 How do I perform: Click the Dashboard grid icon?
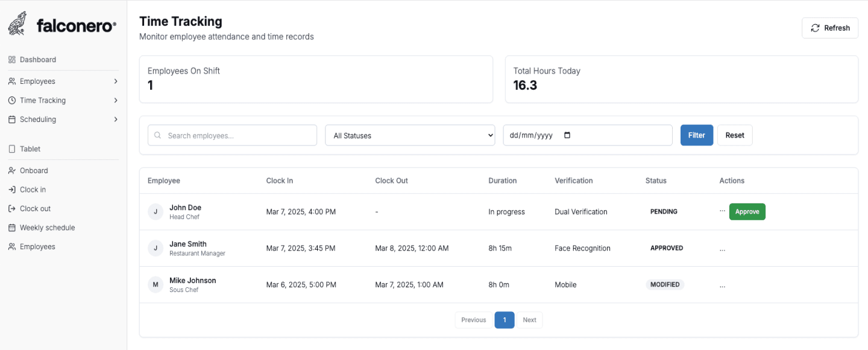[12, 60]
